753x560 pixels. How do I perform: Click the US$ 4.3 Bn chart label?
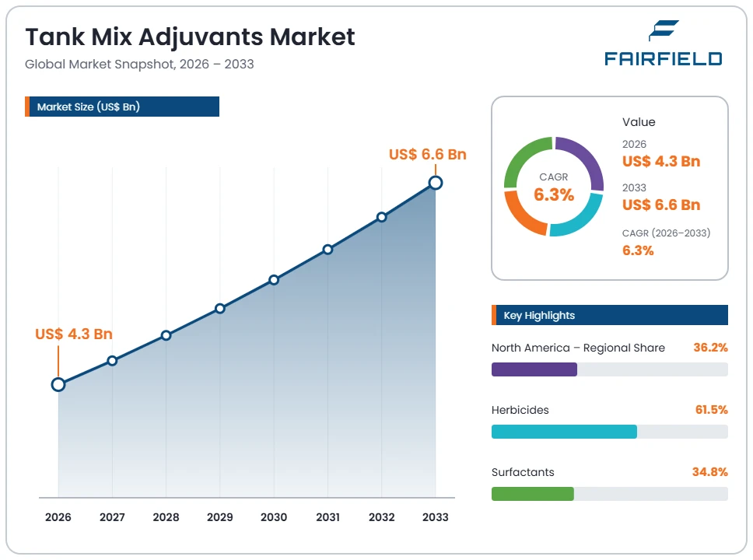pyautogui.click(x=73, y=334)
